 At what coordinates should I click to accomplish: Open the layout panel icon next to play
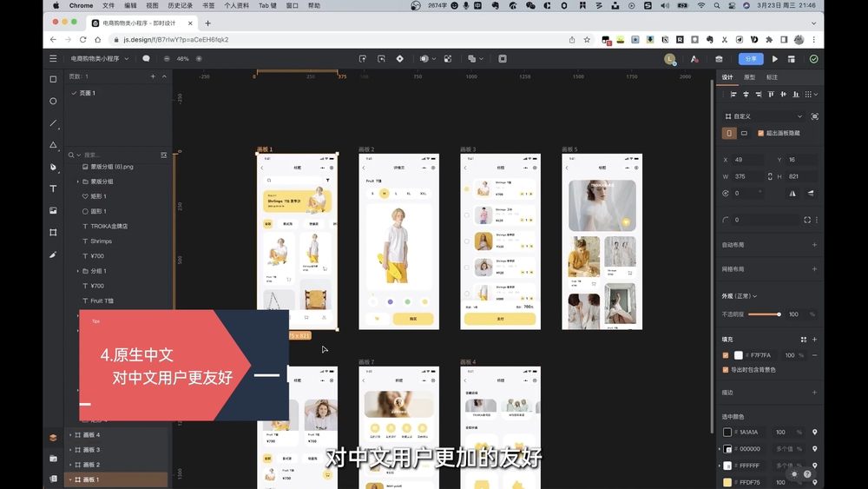[792, 59]
